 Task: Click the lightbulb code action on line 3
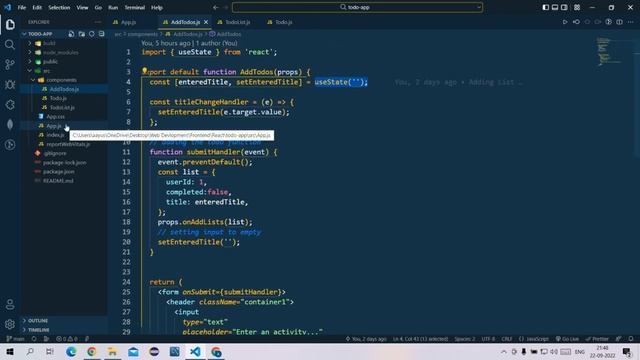[x=144, y=71]
